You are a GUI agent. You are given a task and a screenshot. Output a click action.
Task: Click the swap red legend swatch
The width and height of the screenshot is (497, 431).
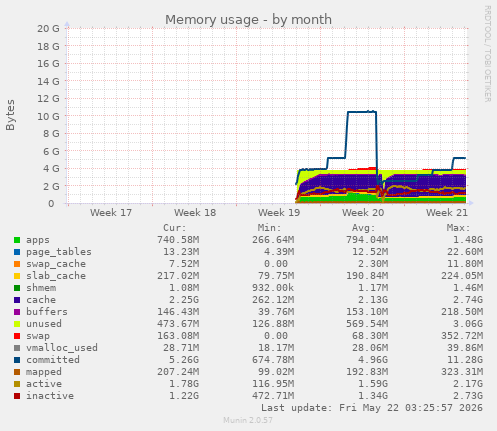(17, 336)
